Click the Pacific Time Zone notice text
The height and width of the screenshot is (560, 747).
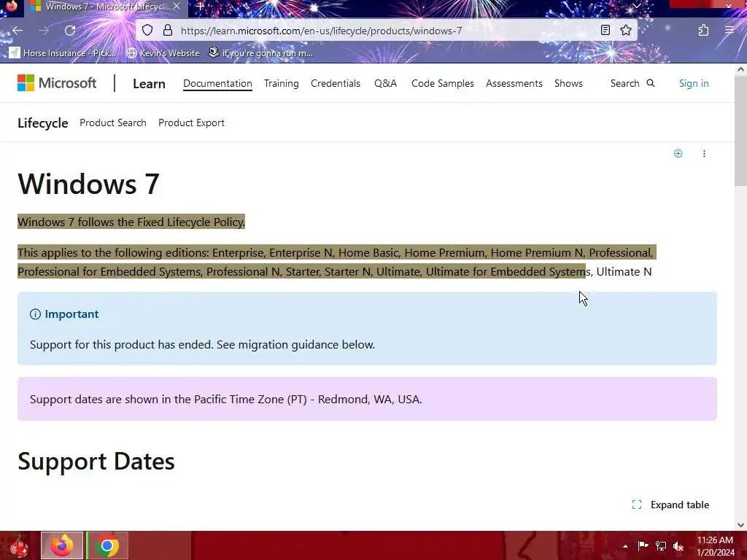pyautogui.click(x=226, y=399)
